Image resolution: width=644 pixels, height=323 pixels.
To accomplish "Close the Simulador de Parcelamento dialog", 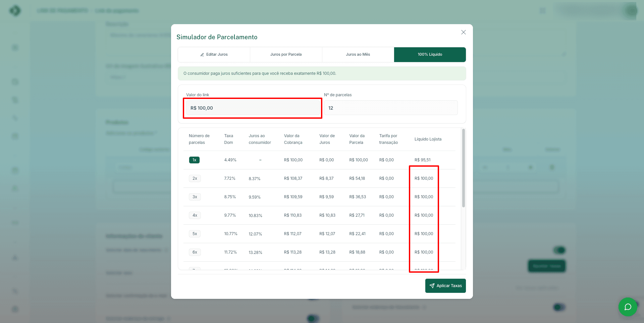I will (463, 32).
